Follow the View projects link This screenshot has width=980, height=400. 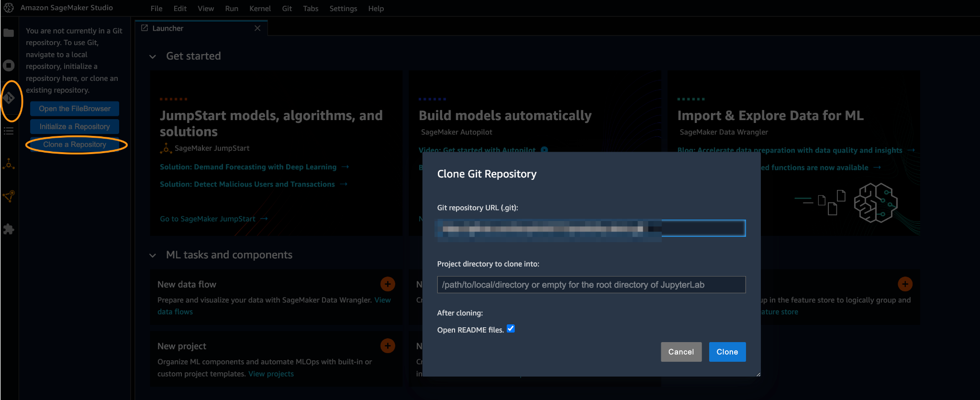coord(271,374)
